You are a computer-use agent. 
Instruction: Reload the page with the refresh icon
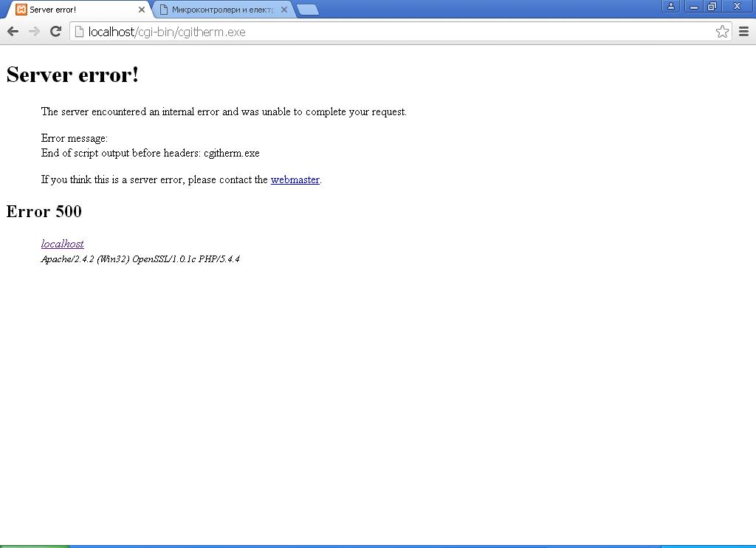click(56, 32)
